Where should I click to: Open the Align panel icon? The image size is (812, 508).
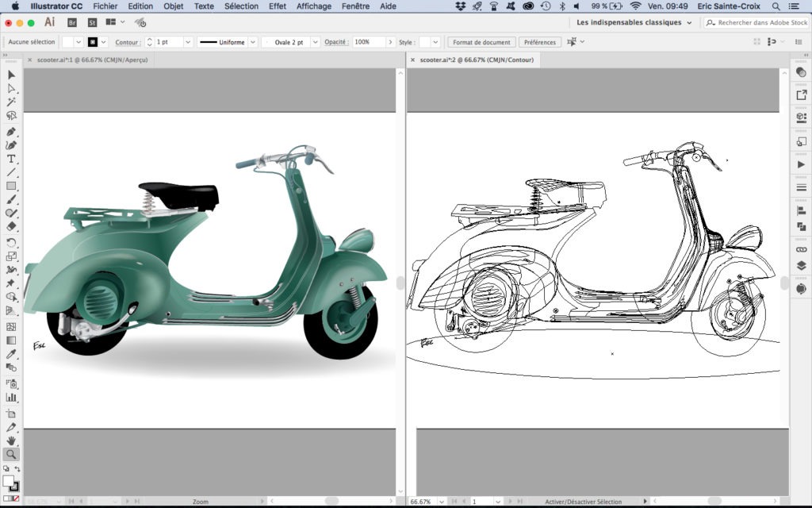point(801,210)
